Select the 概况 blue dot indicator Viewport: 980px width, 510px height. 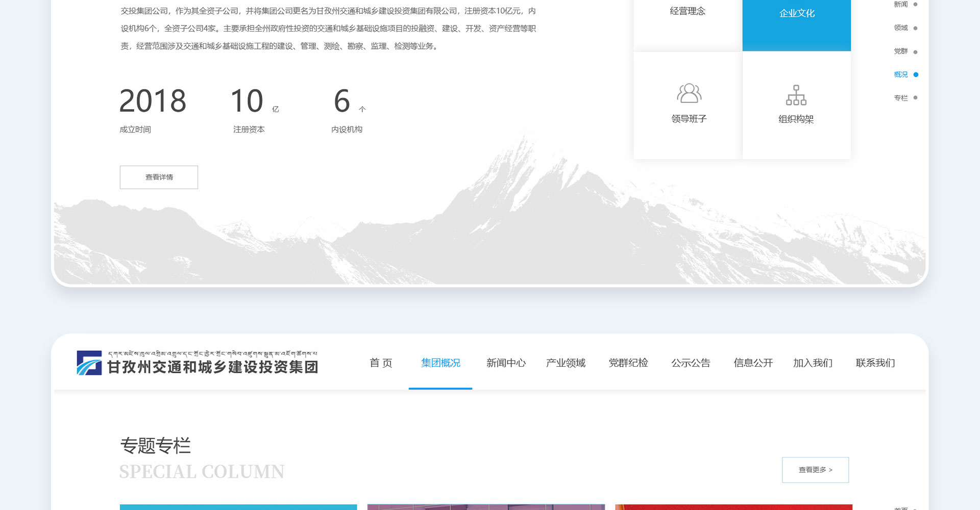(916, 75)
